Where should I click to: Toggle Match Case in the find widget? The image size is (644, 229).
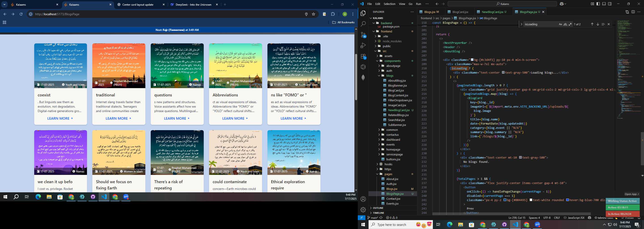pos(560,24)
